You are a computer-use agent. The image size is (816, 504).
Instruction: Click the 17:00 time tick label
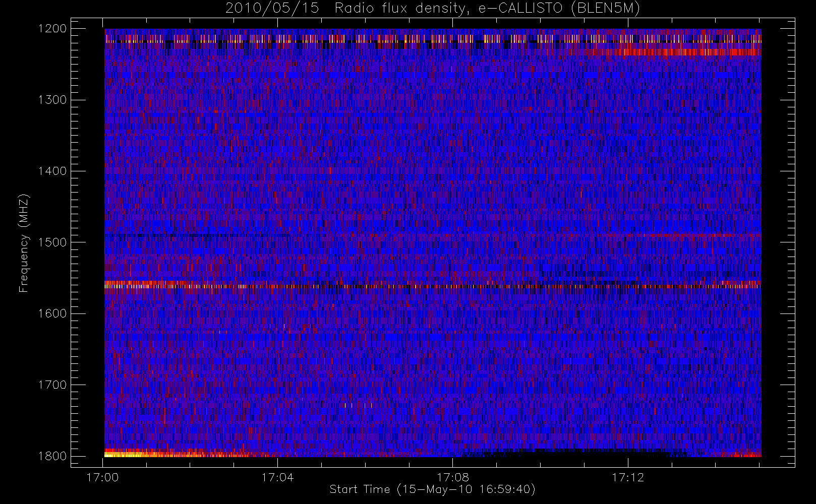pyautogui.click(x=102, y=477)
